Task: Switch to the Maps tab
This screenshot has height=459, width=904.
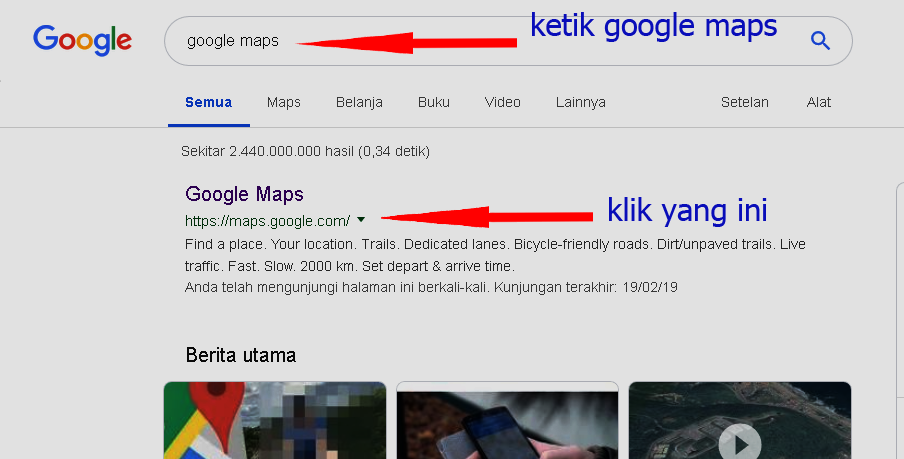Action: (x=284, y=103)
